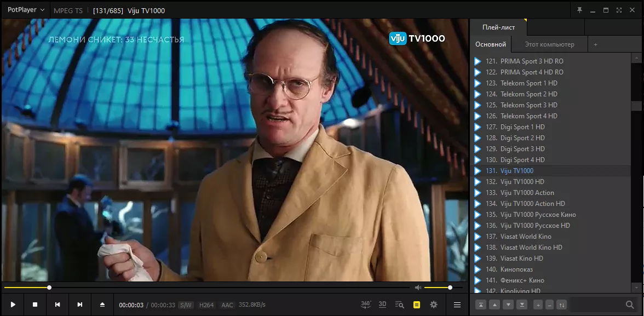Click the Play button

pyautogui.click(x=13, y=304)
